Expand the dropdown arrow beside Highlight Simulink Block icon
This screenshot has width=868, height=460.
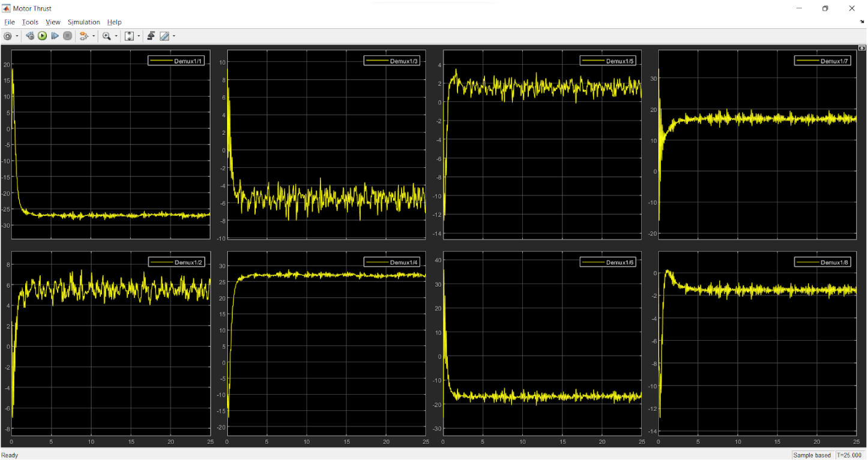[94, 36]
